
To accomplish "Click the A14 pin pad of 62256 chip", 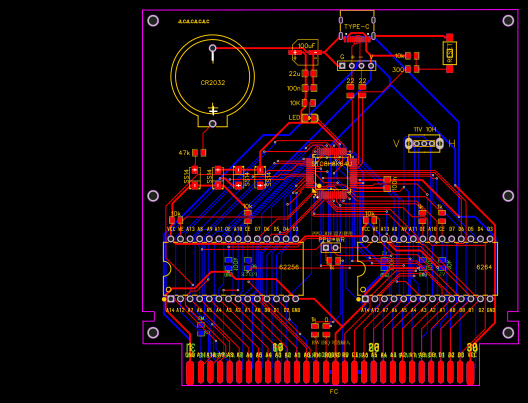I will 171,299.
